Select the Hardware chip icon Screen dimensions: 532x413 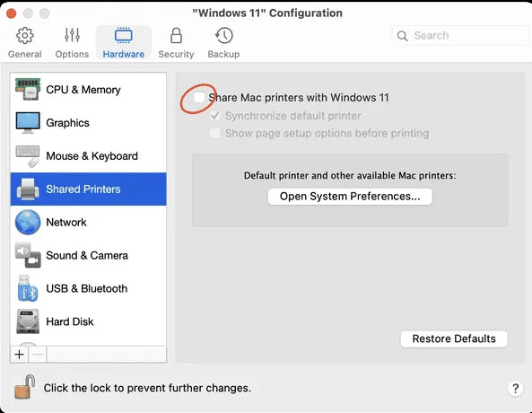(x=124, y=36)
